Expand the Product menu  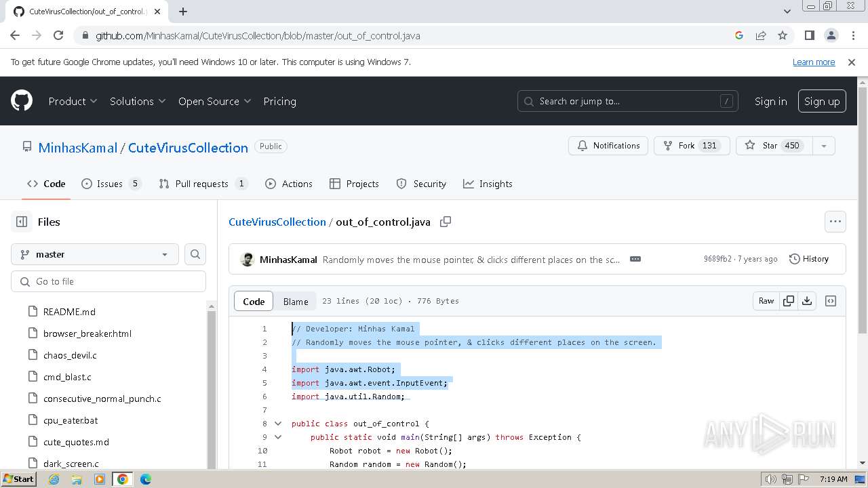click(x=73, y=101)
